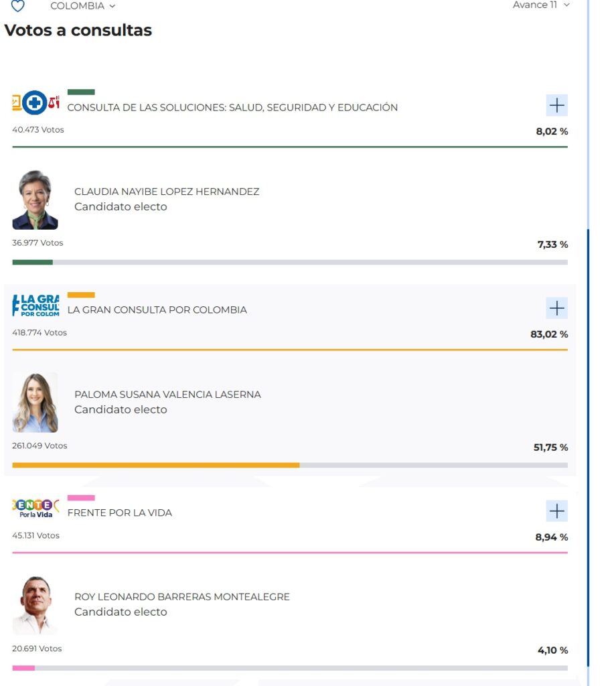Open the Avance 11 dropdown

coord(540,5)
